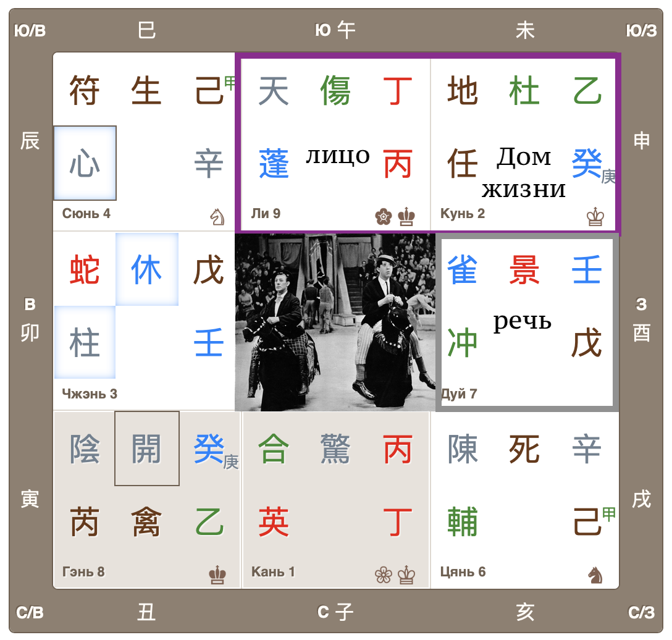The width and height of the screenshot is (672, 640).
Task: Click the crown king icon in Ли 9
Action: click(x=406, y=217)
